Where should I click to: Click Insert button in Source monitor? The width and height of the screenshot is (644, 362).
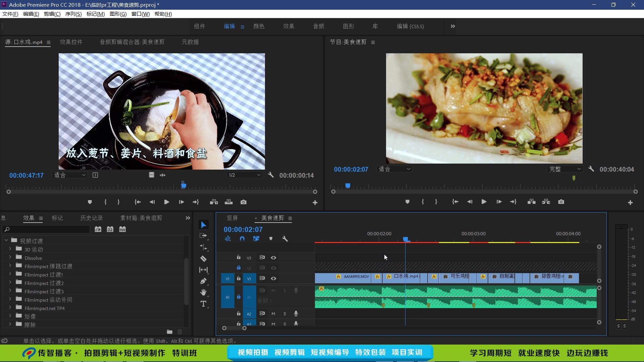click(214, 202)
